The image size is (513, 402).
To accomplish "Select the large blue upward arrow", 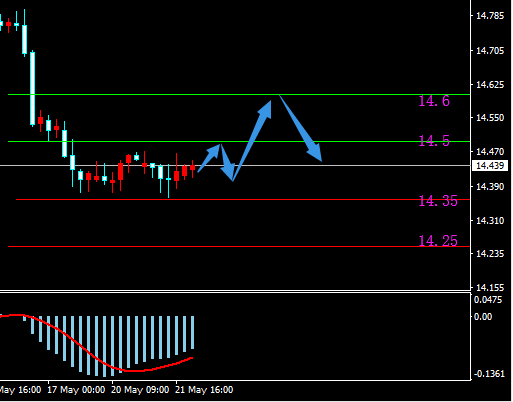I will (252, 140).
